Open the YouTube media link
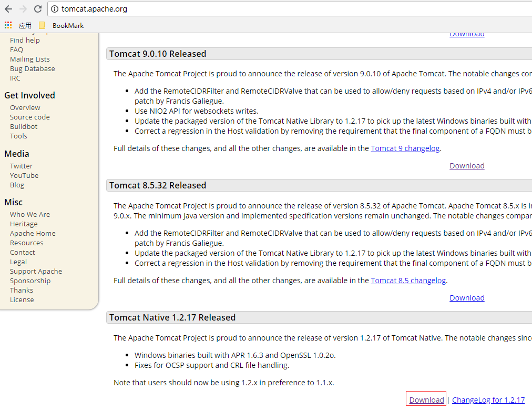This screenshot has height=410, width=532. [x=24, y=175]
